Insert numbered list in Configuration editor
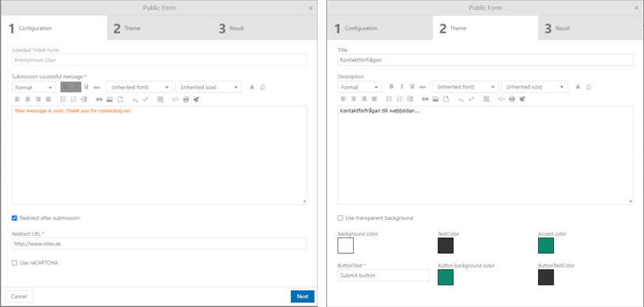Image resolution: width=644 pixels, height=307 pixels. click(x=74, y=100)
